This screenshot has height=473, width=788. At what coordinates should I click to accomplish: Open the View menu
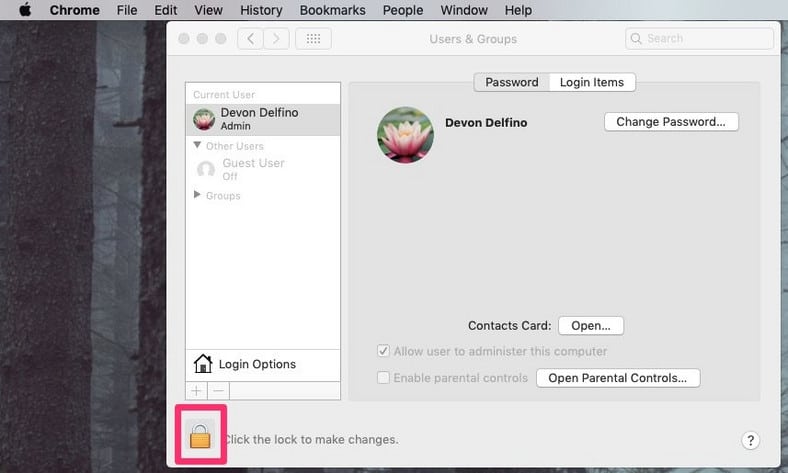(208, 10)
